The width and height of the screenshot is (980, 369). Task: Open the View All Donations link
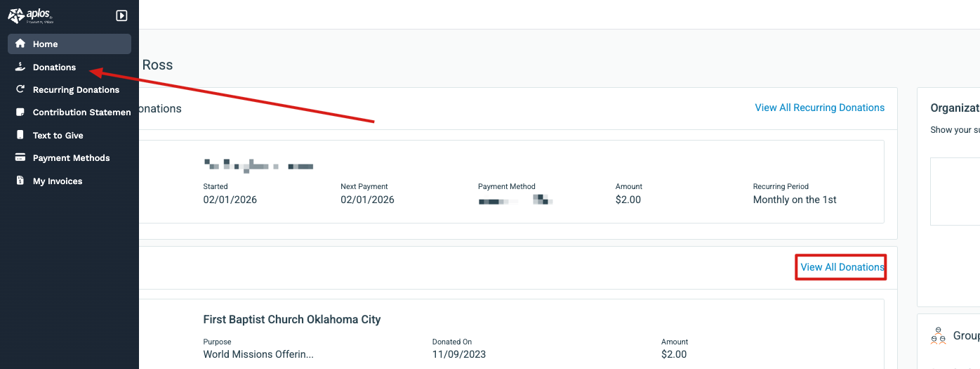(842, 267)
